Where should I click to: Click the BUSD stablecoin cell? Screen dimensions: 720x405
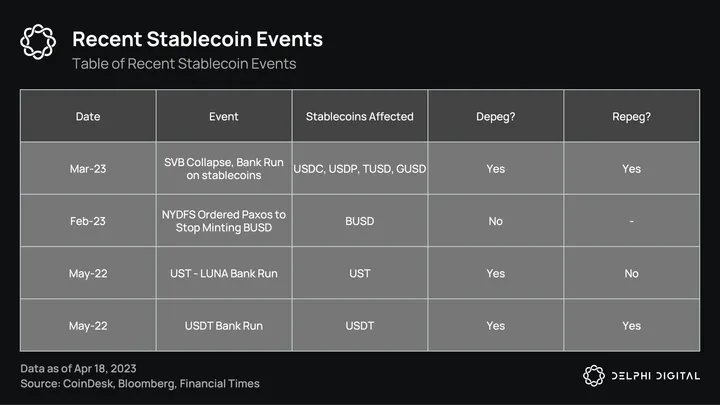pyautogui.click(x=359, y=220)
